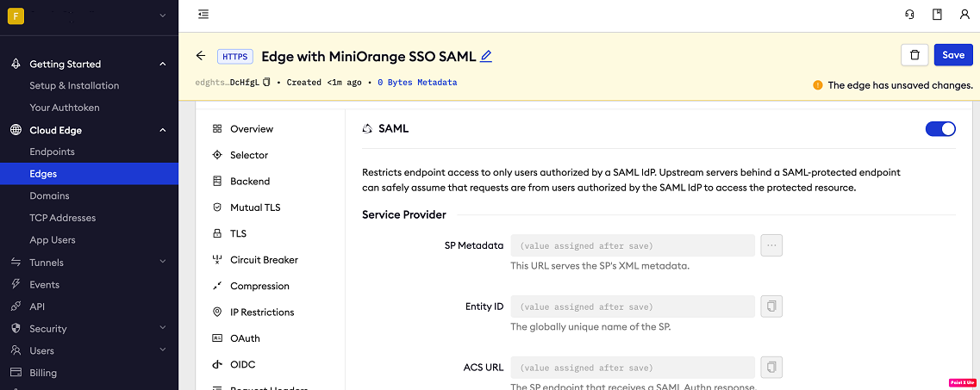The width and height of the screenshot is (980, 390).
Task: Click the HTTPS protocol badge
Action: pos(235,56)
